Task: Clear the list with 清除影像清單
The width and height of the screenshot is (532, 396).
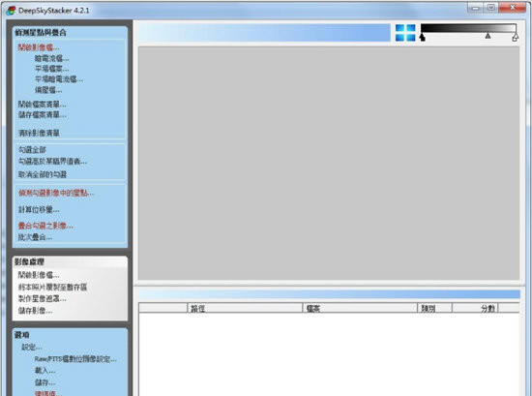Action: click(39, 133)
